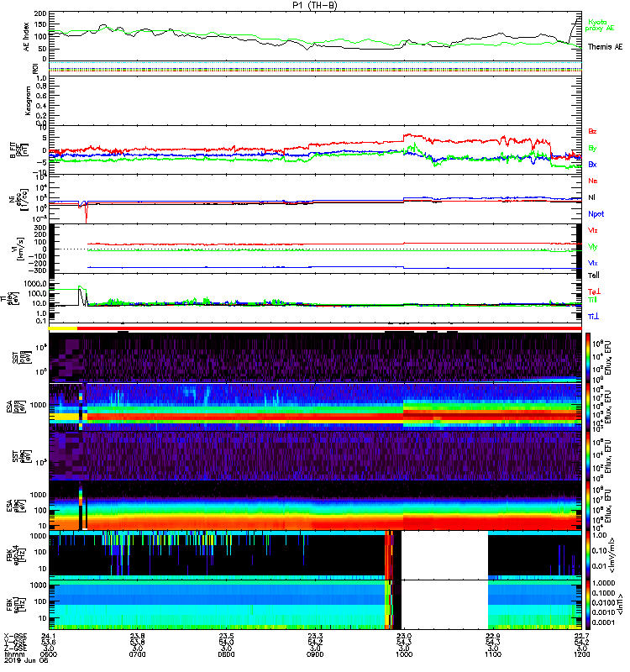Click the X-GSE value 23.3

click(x=316, y=636)
